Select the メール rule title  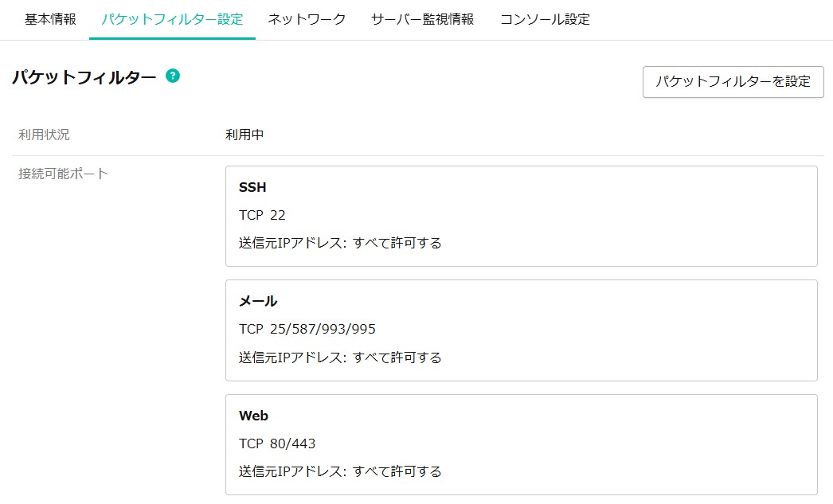point(258,301)
